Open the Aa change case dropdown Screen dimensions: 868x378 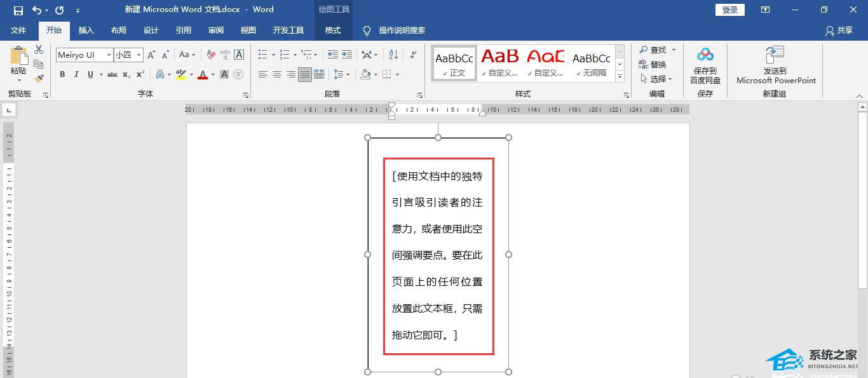tap(187, 55)
